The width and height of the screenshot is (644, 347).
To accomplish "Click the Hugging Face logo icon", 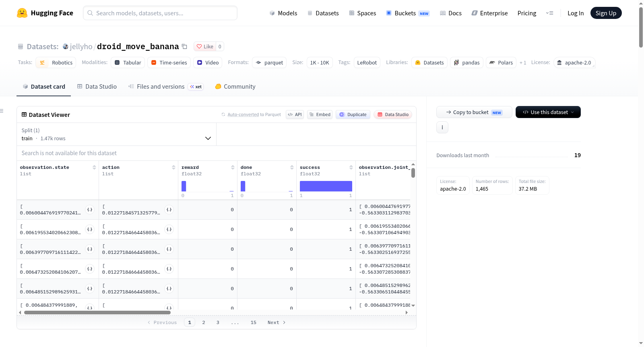I will (22, 13).
